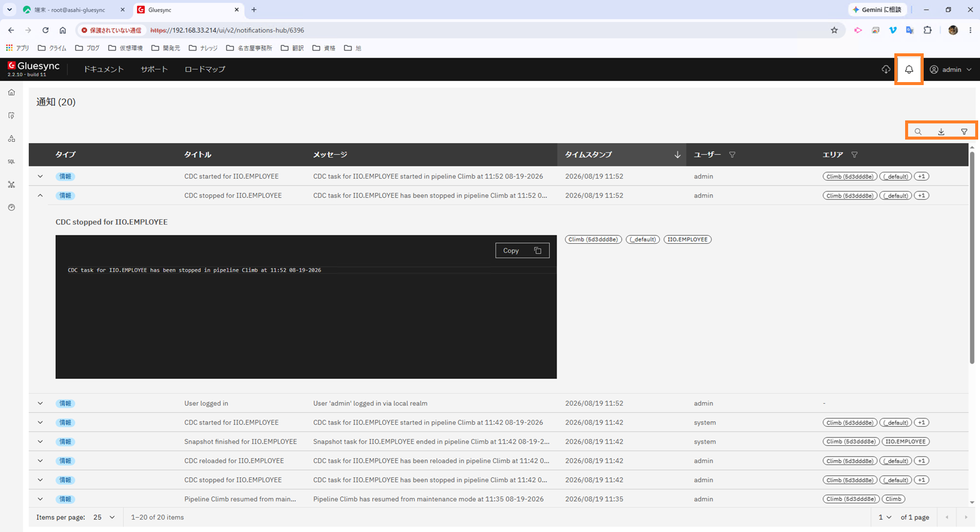Reload the browser page

tap(46, 30)
